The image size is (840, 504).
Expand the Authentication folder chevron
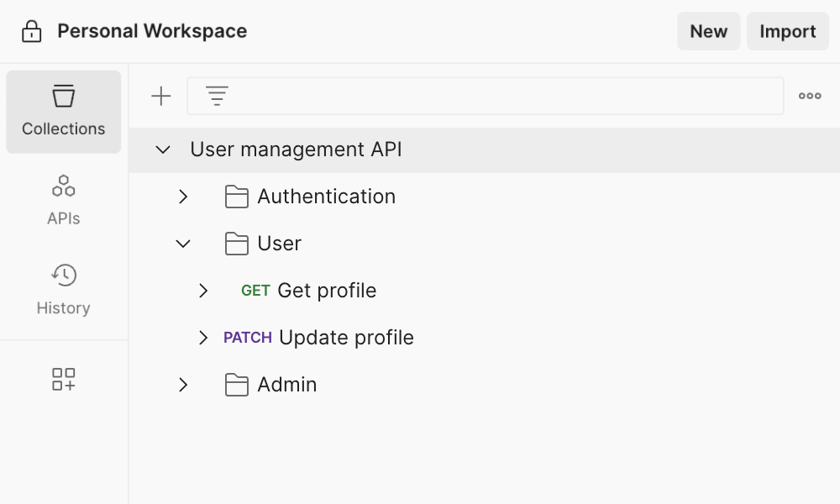pos(183,197)
